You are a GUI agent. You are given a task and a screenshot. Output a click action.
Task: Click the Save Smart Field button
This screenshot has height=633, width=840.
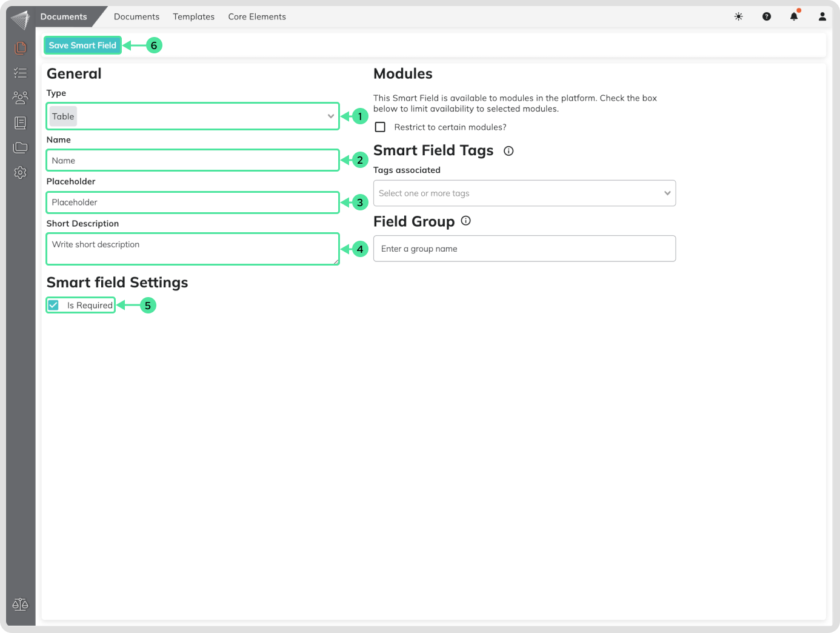tap(82, 45)
